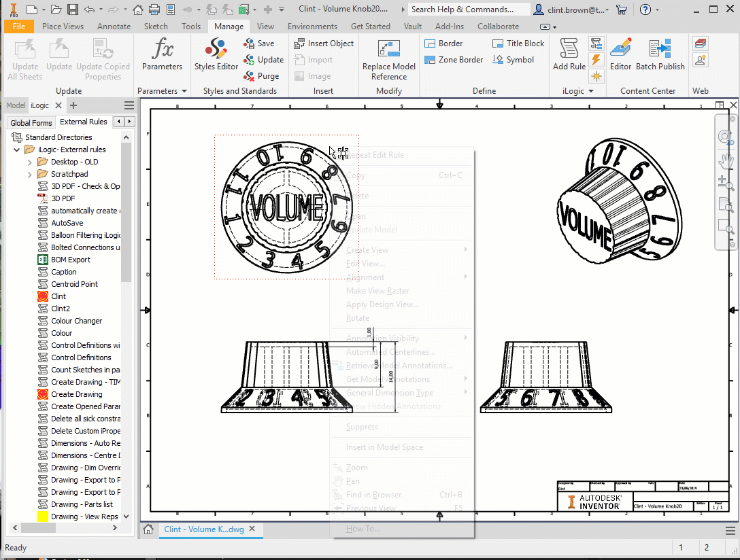Expand the iLogic panel dropdown
The width and height of the screenshot is (740, 560).
tap(590, 91)
